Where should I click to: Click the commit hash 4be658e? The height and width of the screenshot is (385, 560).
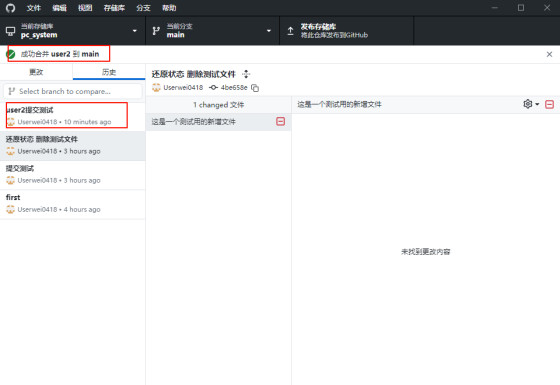234,88
